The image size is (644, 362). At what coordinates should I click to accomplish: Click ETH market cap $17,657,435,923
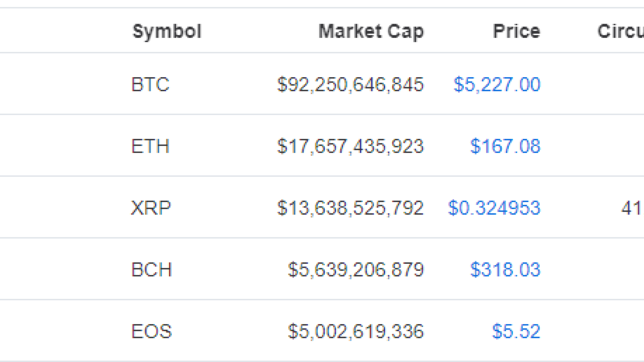tap(351, 146)
